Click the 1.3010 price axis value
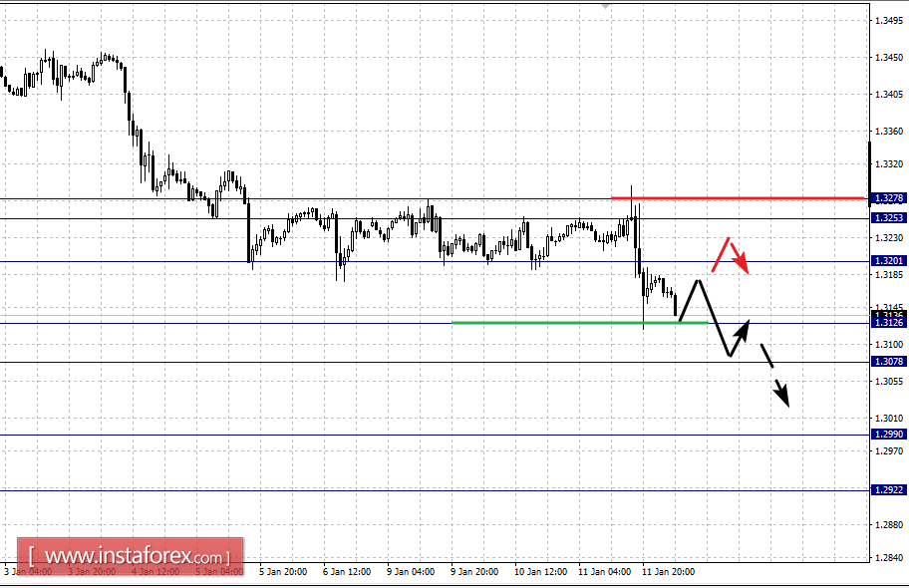 point(889,419)
